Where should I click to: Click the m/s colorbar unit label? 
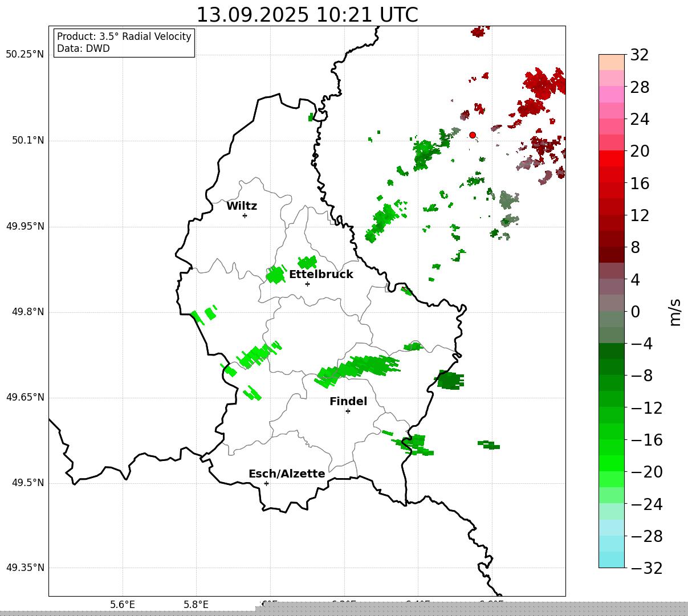675,312
